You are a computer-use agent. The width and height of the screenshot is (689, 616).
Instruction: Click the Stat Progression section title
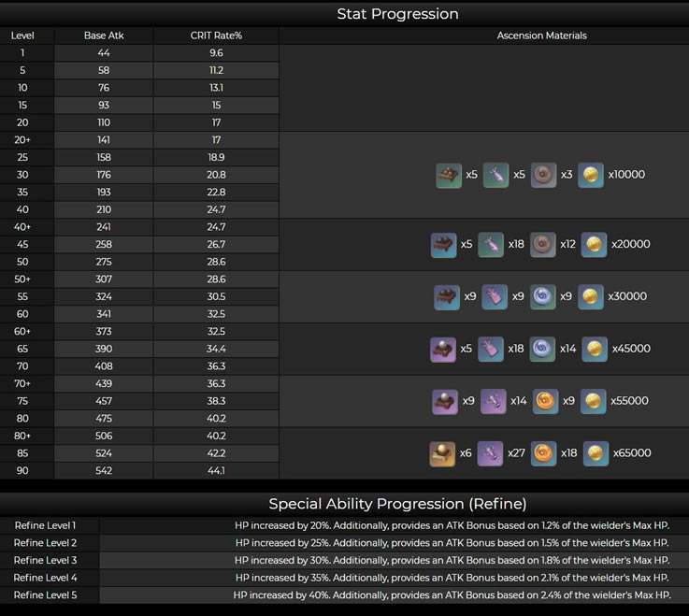[x=397, y=14]
